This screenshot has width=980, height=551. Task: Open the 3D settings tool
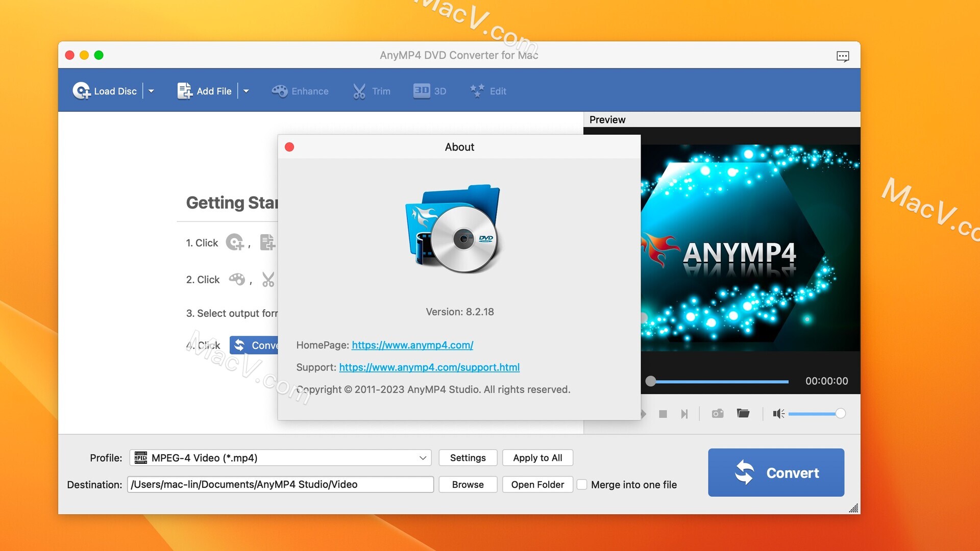pos(430,91)
